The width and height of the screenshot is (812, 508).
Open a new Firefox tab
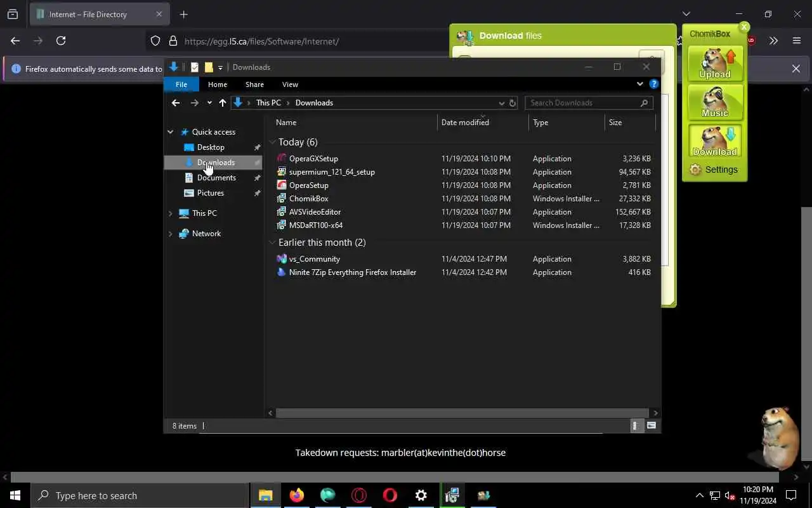[x=183, y=14]
